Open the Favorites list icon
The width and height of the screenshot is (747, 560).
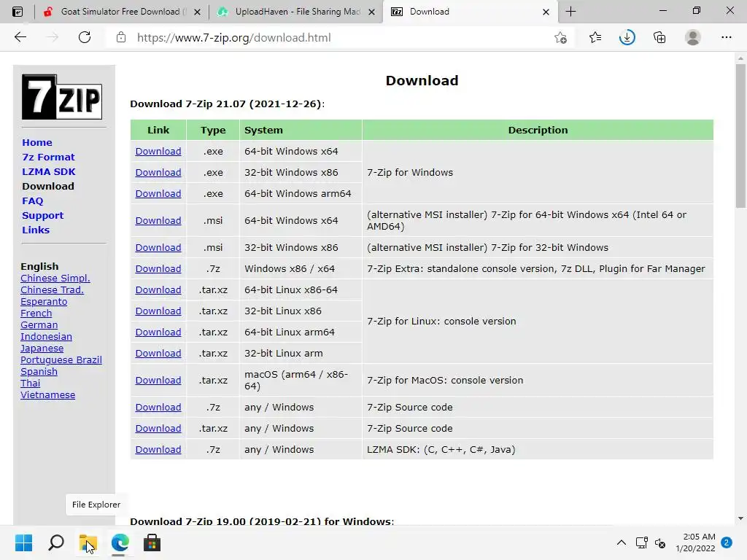point(595,37)
